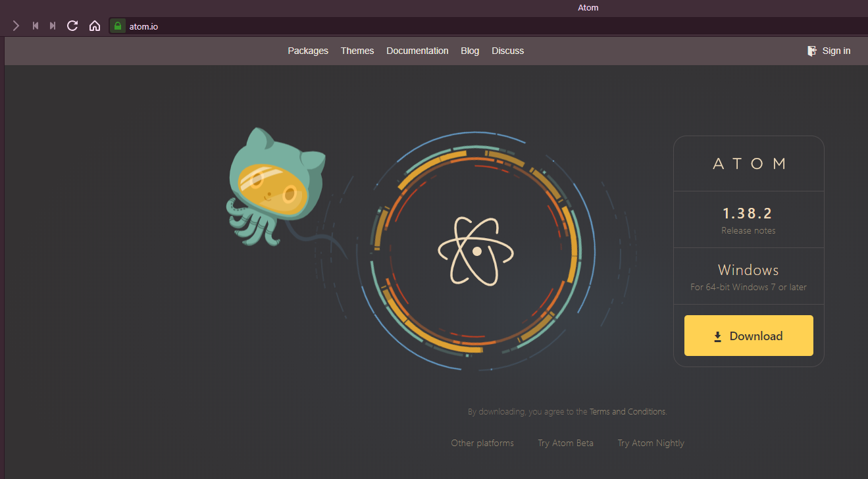Download Atom for Windows
Screen dimensions: 868x479
(748, 336)
